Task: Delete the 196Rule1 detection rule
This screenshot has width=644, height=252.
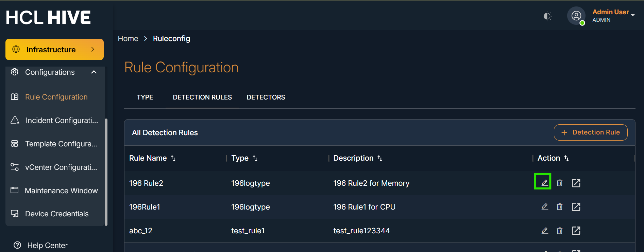Action: click(560, 207)
